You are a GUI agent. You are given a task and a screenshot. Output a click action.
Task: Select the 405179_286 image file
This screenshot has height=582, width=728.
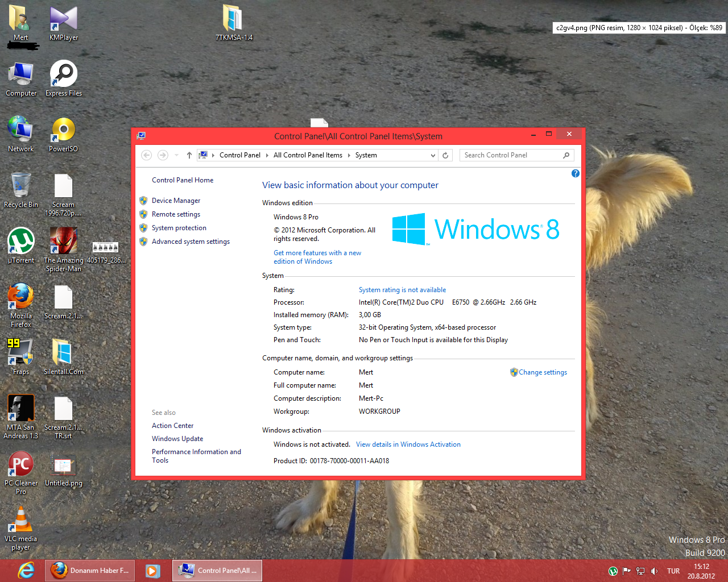click(106, 252)
